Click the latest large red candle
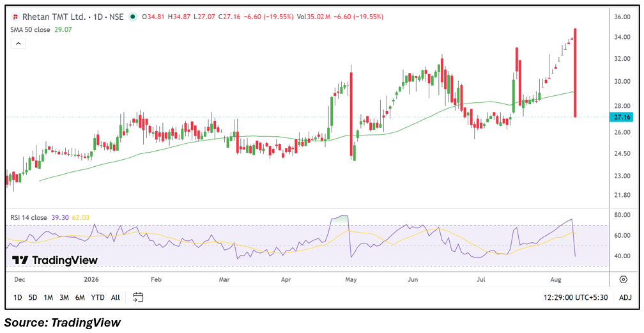 coord(576,73)
